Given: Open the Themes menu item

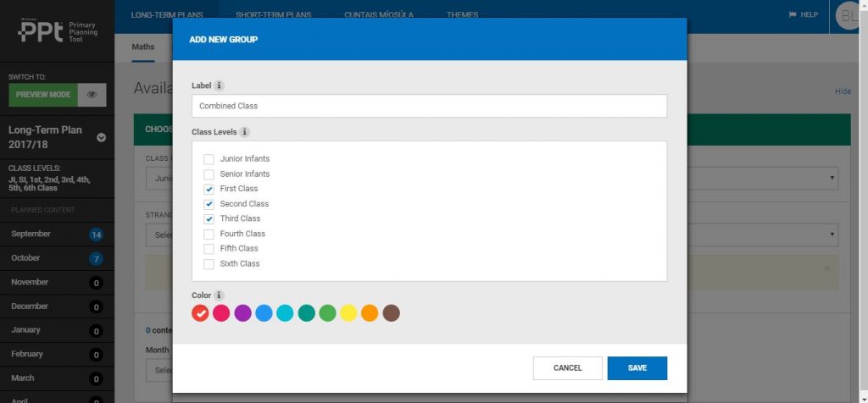Looking at the screenshot, I should (462, 15).
